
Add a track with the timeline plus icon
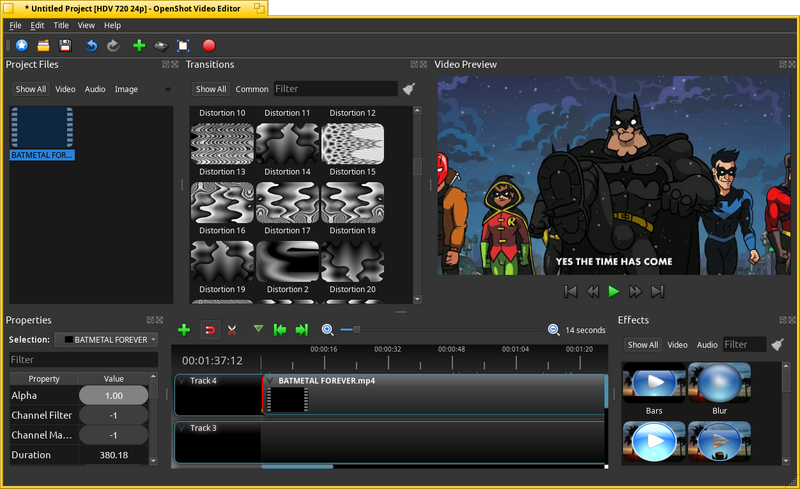184,330
